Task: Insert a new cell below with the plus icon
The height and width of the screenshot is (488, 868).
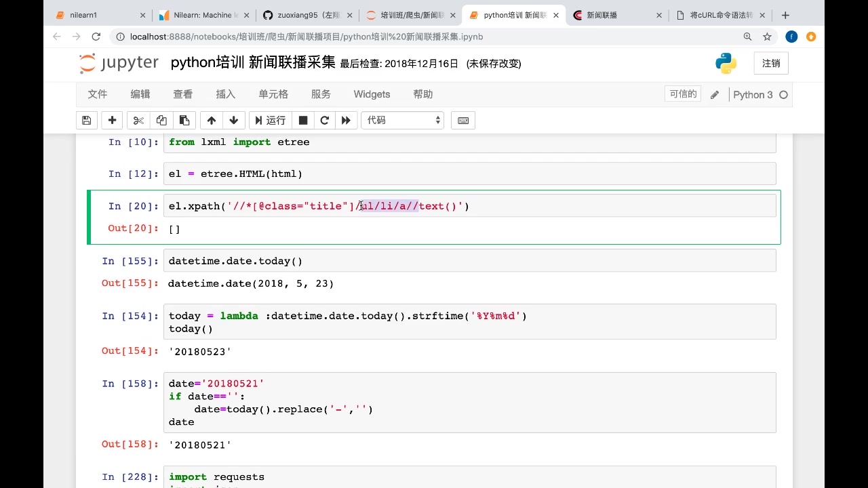Action: click(x=113, y=121)
